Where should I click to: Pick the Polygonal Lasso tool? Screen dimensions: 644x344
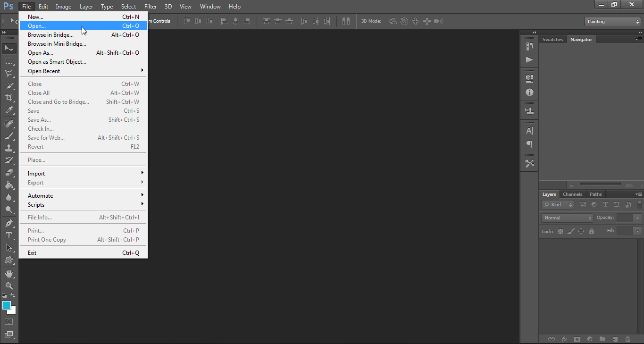(x=9, y=73)
